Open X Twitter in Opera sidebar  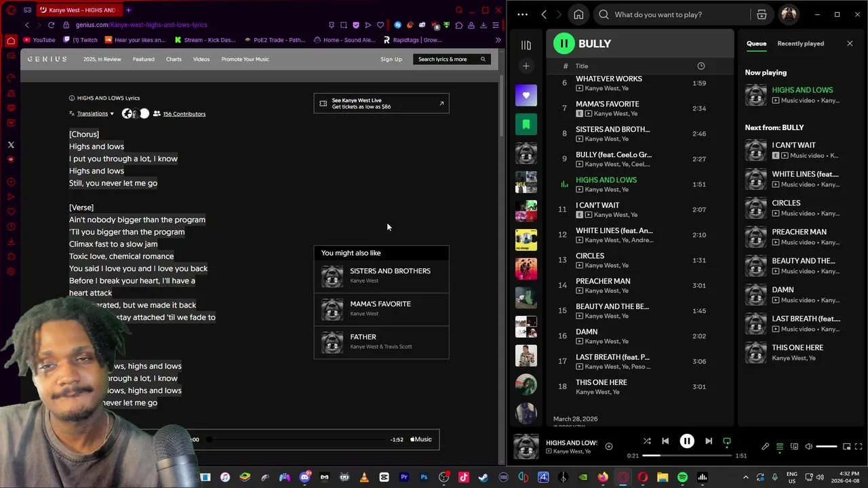pos(11,145)
